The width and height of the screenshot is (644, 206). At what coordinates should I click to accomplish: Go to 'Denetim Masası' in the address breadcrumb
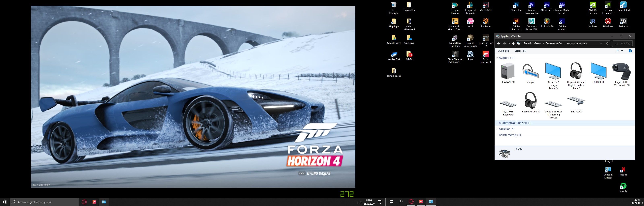[x=532, y=43]
